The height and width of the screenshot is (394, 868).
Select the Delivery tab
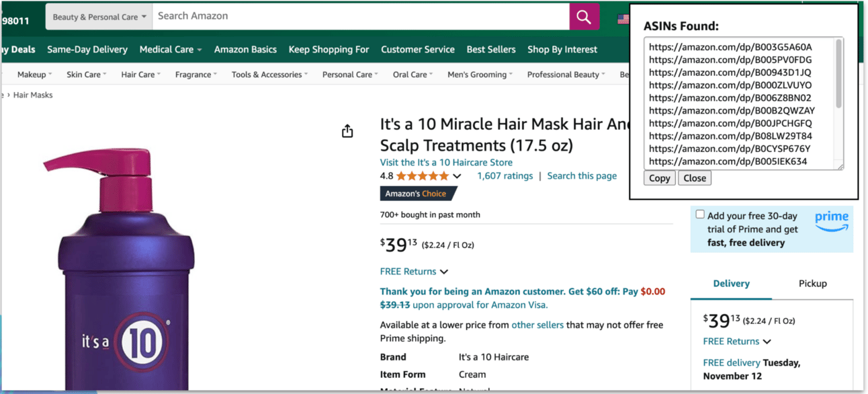pyautogui.click(x=731, y=284)
